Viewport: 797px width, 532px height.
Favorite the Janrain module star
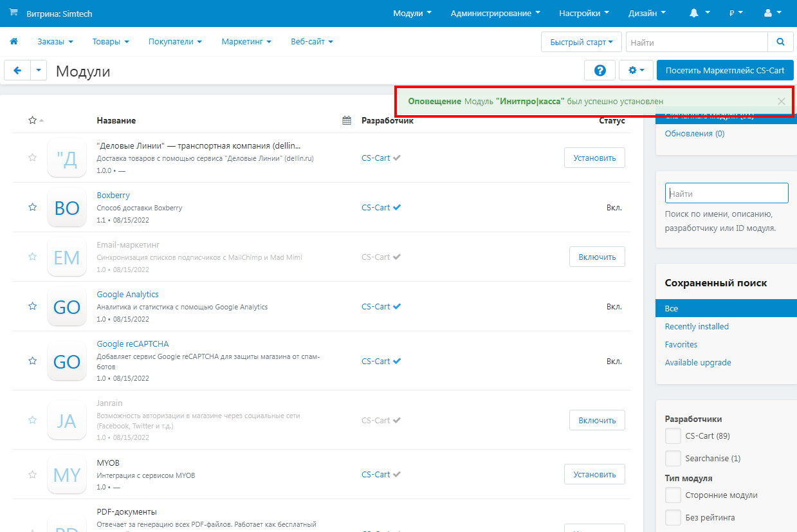[x=33, y=420]
